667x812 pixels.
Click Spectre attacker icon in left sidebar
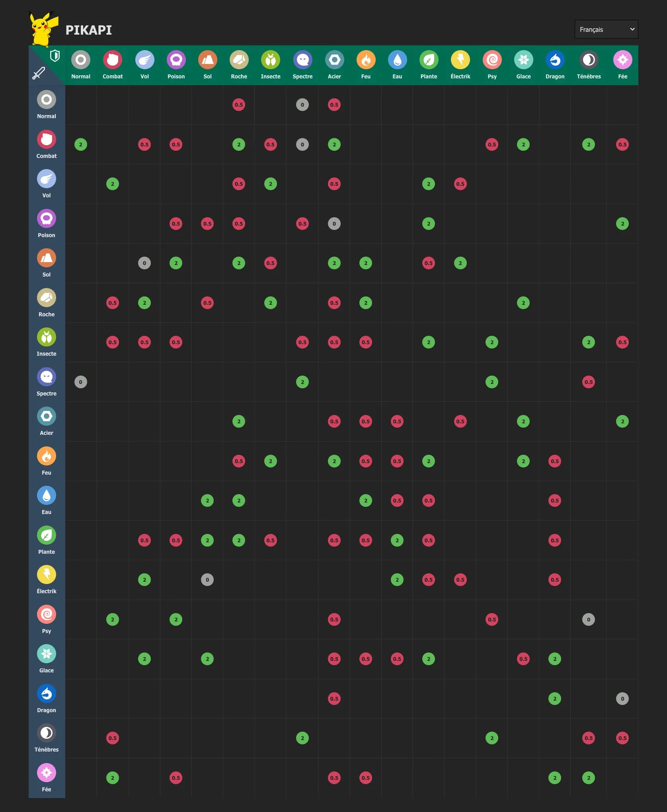47,377
